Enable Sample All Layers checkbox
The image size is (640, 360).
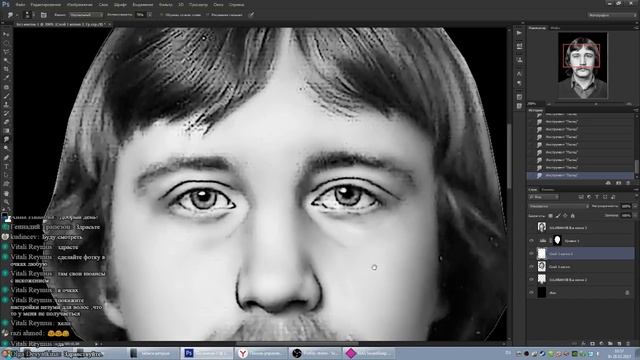pyautogui.click(x=162, y=15)
